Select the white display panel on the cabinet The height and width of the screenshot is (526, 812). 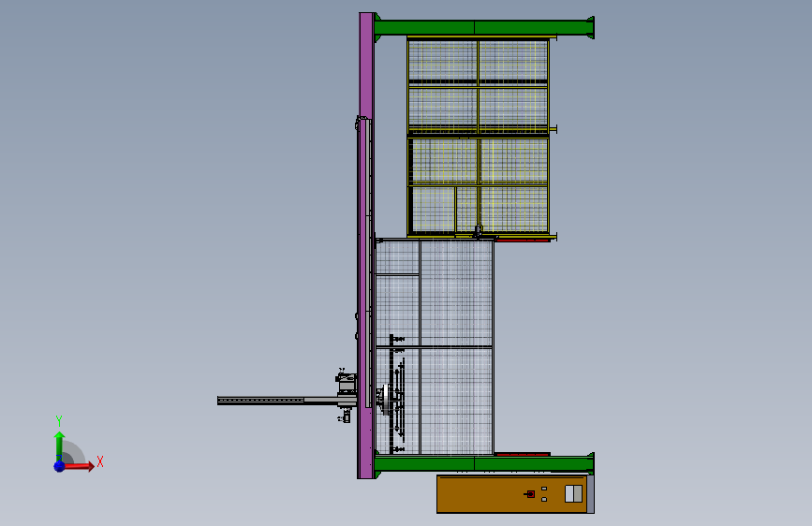pyautogui.click(x=573, y=494)
